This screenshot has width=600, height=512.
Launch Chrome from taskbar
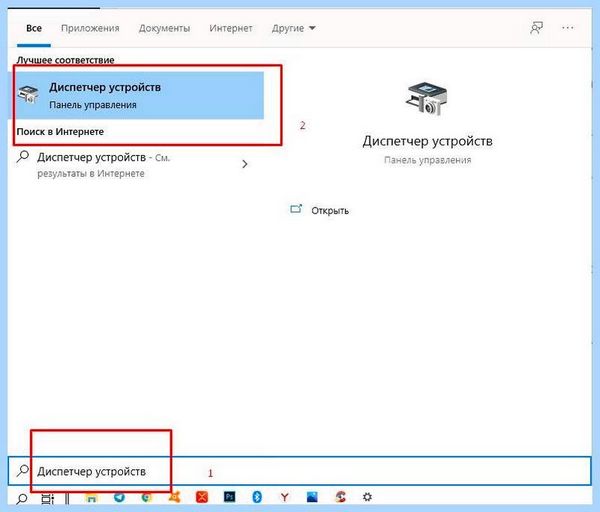click(146, 497)
